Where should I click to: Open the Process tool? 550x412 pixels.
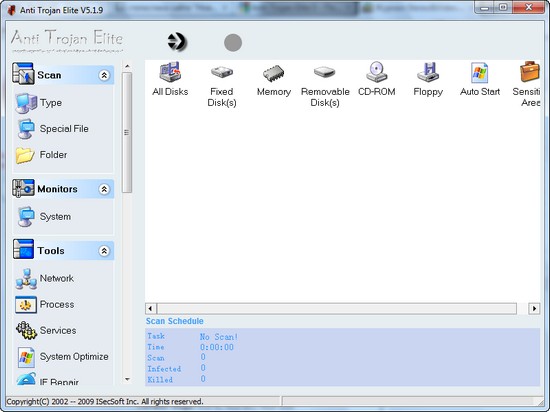(45, 304)
